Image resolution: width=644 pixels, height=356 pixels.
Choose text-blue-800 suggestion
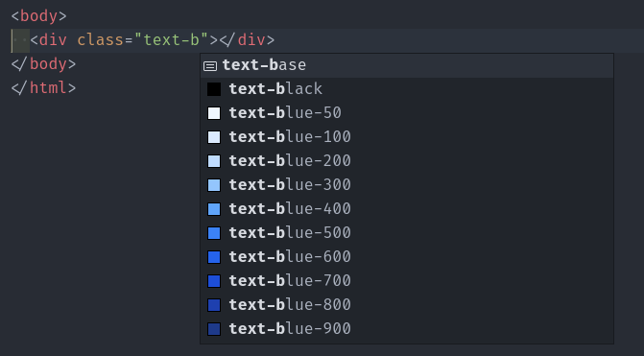click(x=407, y=305)
